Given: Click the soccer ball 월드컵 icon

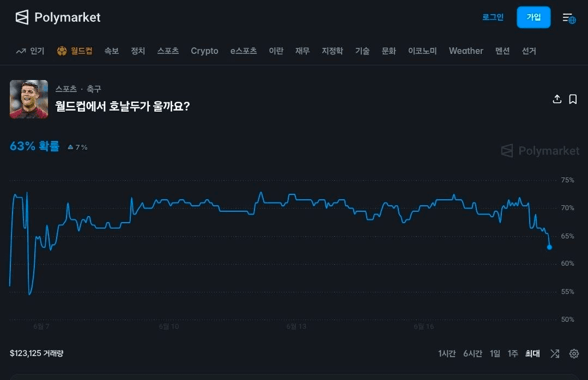Looking at the screenshot, I should 62,51.
